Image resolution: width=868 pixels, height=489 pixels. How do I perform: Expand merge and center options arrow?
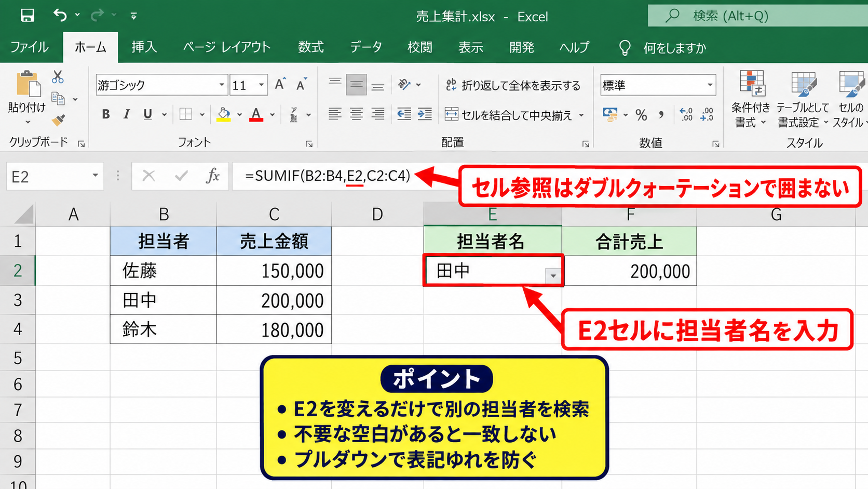[581, 115]
